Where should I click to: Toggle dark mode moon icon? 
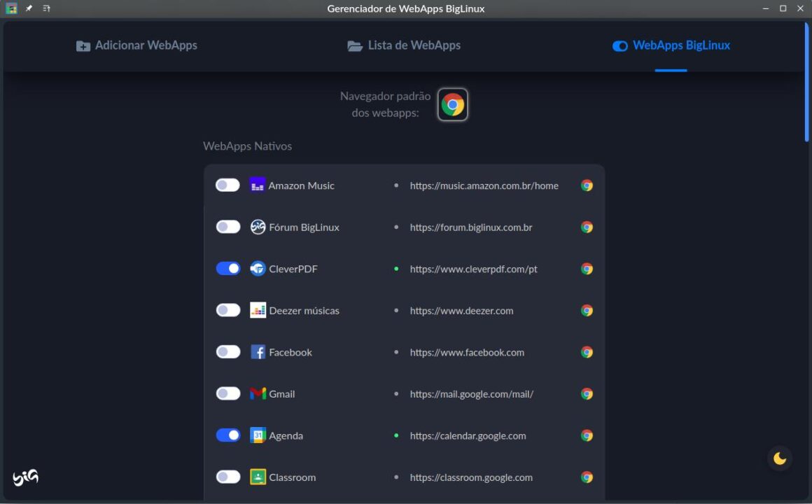pyautogui.click(x=780, y=459)
